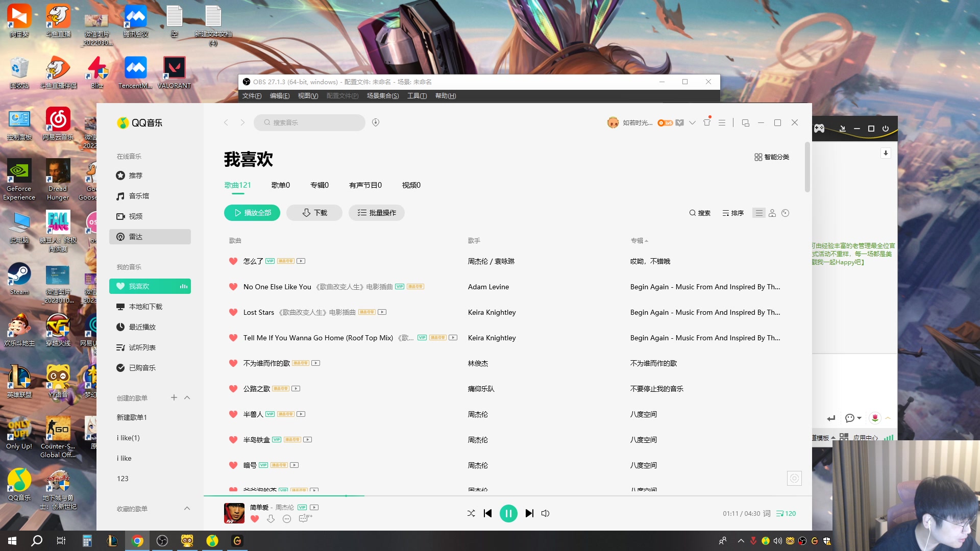Image resolution: width=980 pixels, height=551 pixels.
Task: Click the search music input field
Action: [x=309, y=122]
